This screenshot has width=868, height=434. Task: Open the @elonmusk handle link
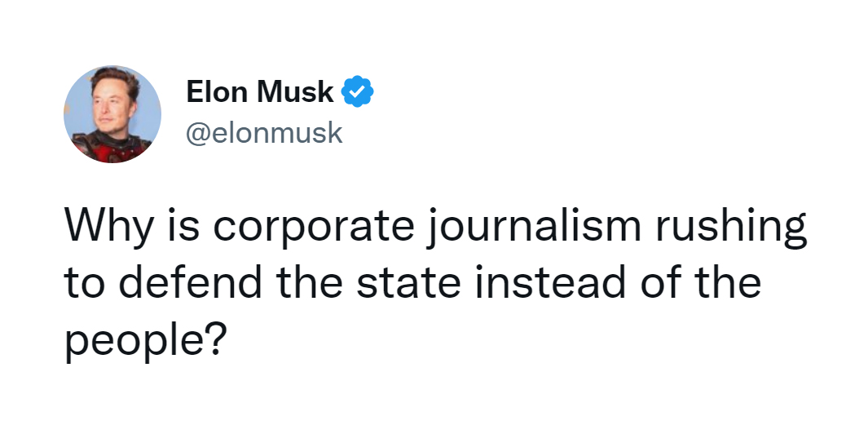pyautogui.click(x=264, y=133)
